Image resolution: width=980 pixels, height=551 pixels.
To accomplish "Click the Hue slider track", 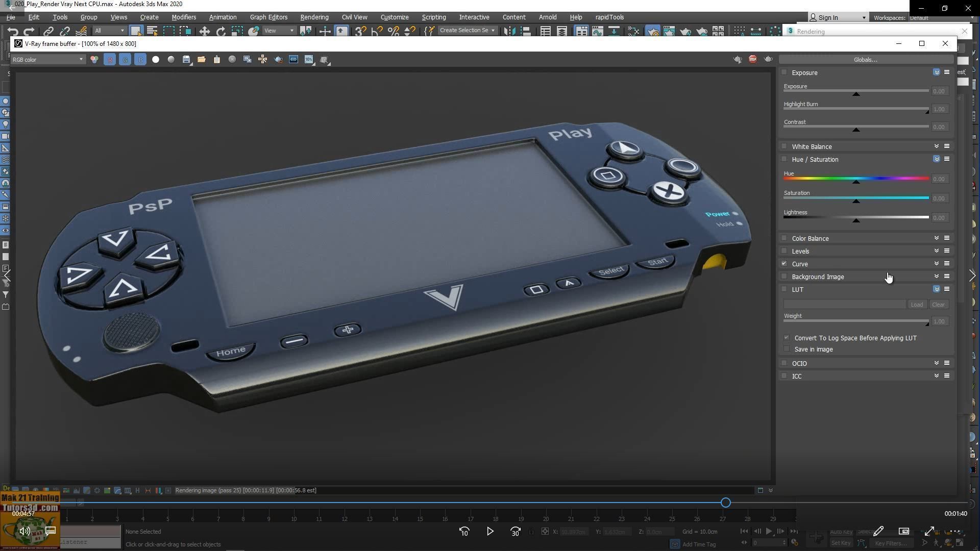I will tap(856, 179).
